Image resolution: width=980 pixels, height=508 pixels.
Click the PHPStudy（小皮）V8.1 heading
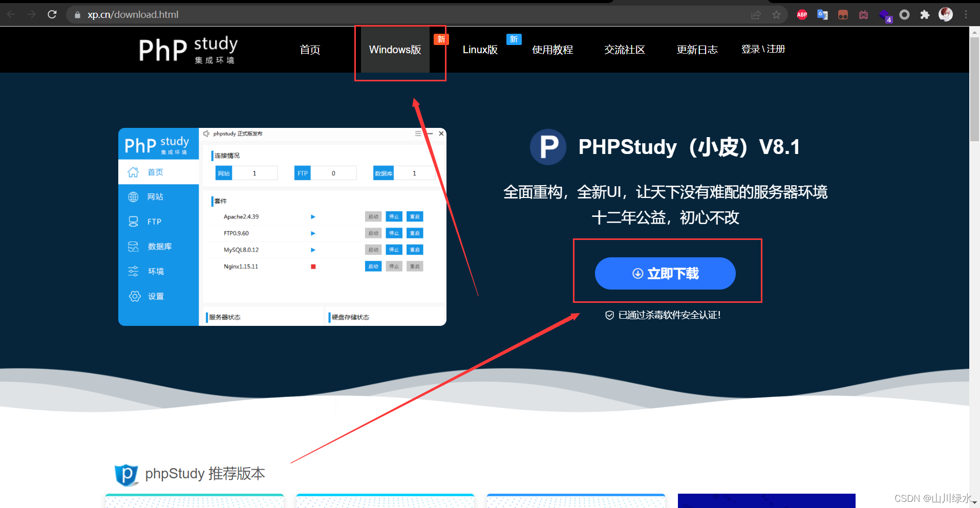coord(689,147)
